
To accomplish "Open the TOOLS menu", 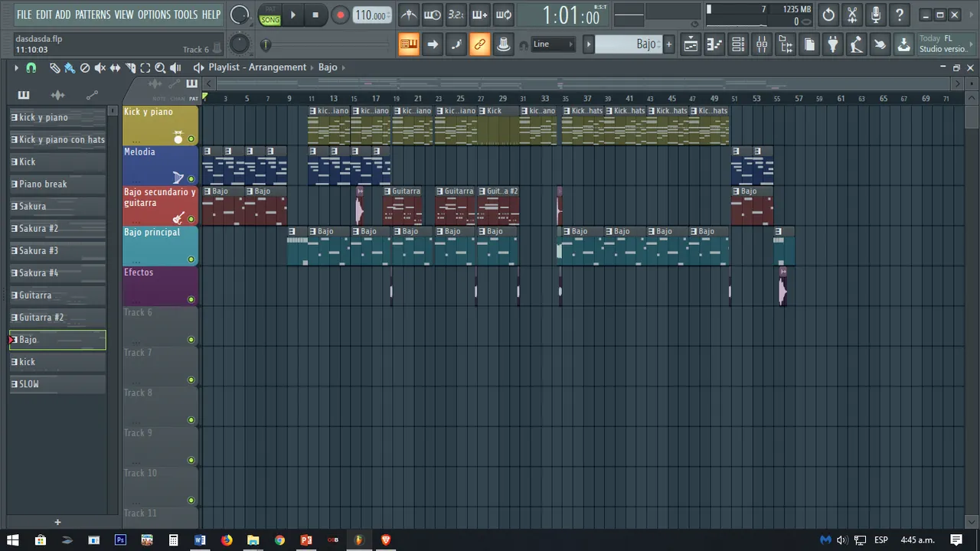I will click(x=185, y=15).
